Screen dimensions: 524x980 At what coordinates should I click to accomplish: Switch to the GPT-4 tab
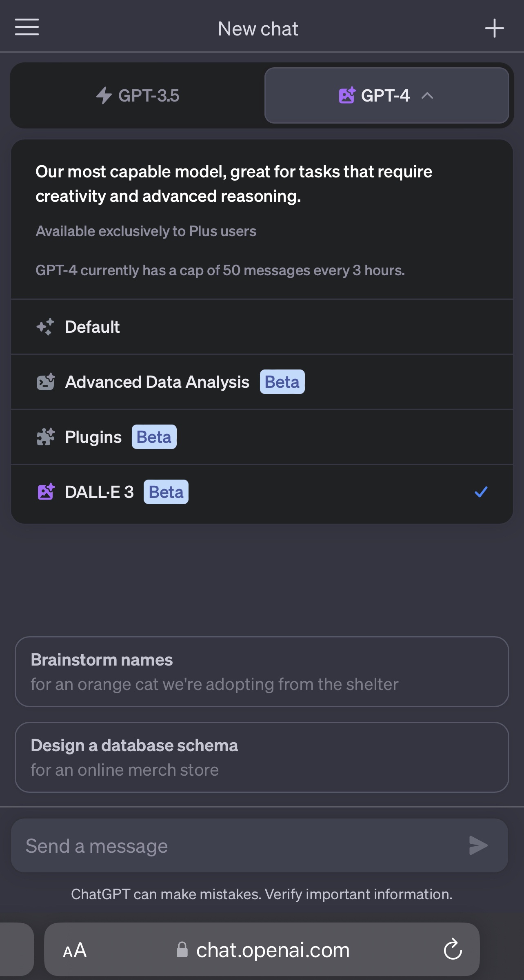point(386,95)
